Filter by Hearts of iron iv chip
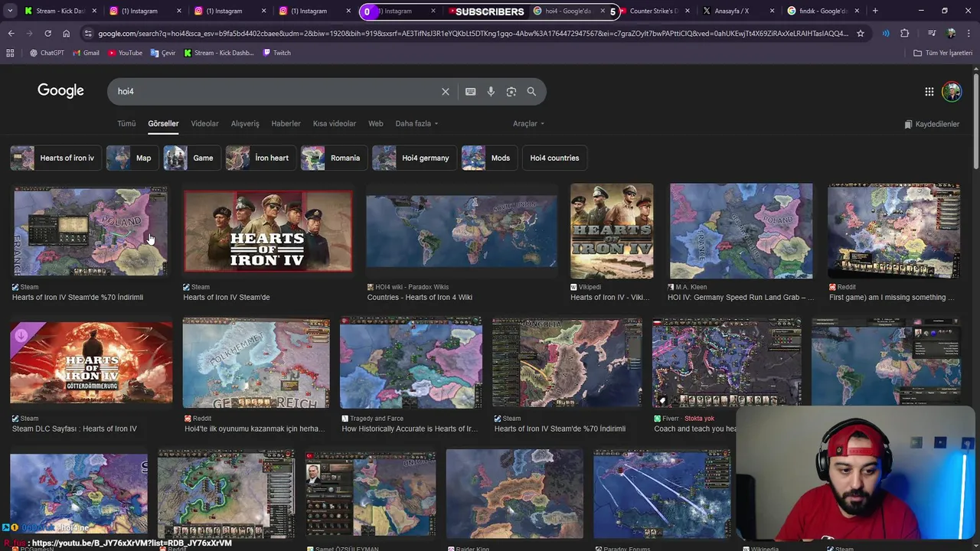This screenshot has width=980, height=551. (x=55, y=158)
